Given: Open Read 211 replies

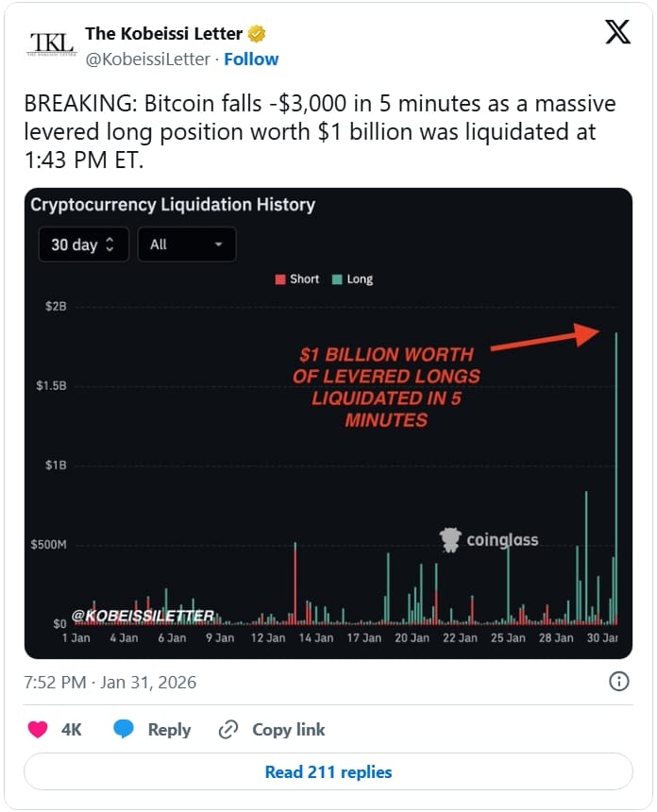Looking at the screenshot, I should coord(328,771).
